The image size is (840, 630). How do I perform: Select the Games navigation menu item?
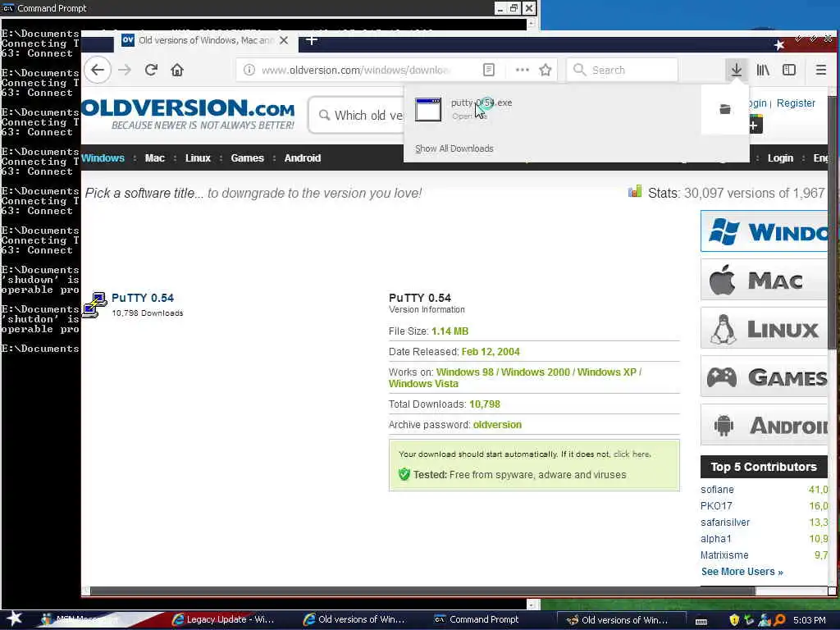pos(247,158)
